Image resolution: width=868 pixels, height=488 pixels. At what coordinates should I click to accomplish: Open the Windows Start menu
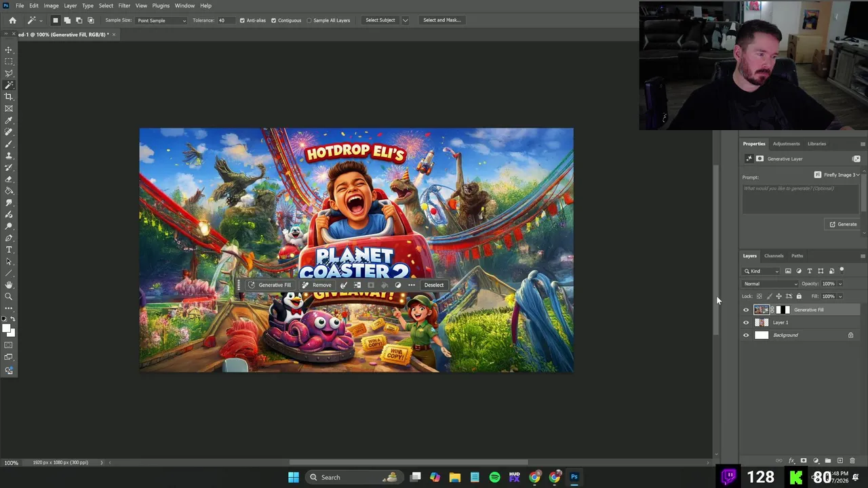coord(293,477)
